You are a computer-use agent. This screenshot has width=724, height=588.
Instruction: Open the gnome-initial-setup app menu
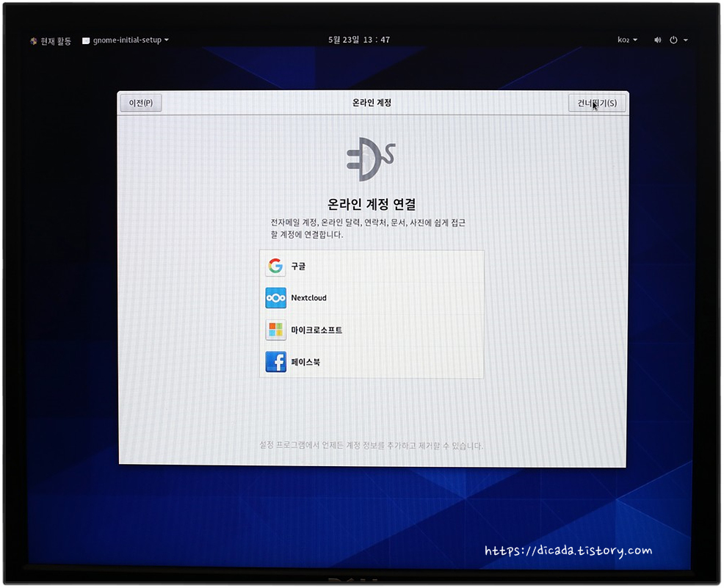click(x=126, y=40)
